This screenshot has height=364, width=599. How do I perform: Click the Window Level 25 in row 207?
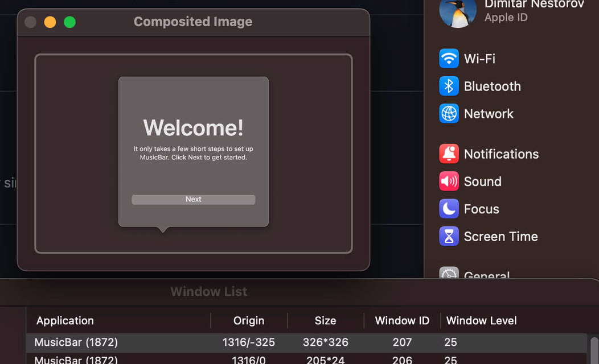click(450, 342)
